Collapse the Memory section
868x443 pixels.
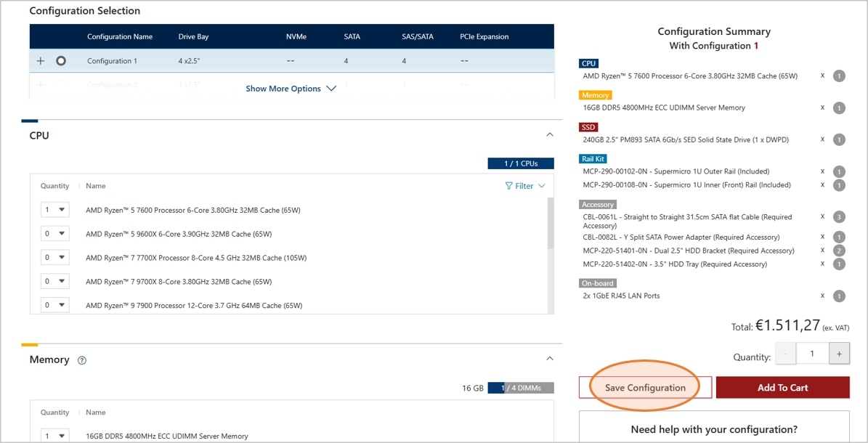point(550,359)
